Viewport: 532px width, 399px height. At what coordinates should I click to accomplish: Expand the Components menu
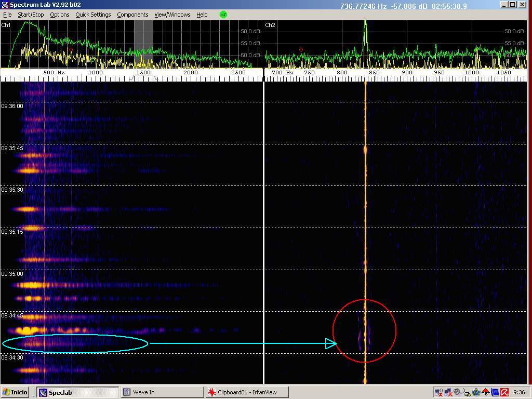(132, 15)
